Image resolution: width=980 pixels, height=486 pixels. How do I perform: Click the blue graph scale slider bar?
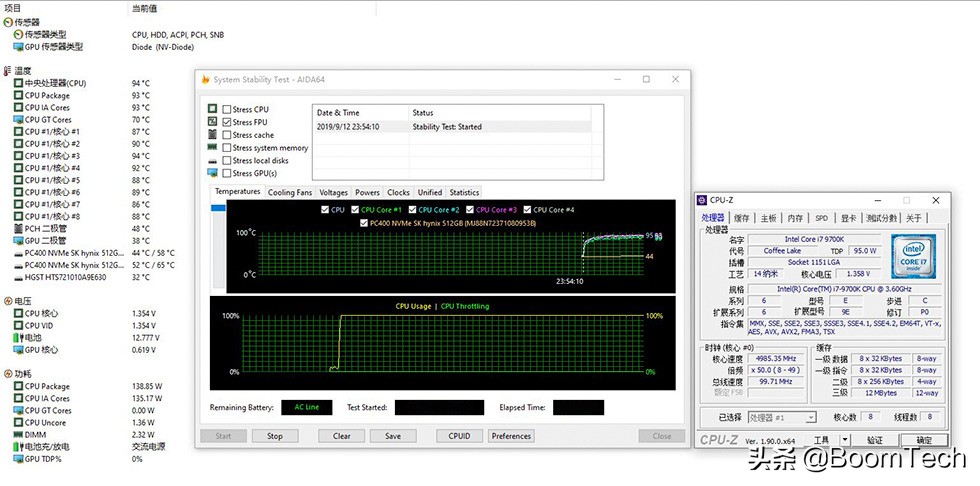click(x=218, y=208)
